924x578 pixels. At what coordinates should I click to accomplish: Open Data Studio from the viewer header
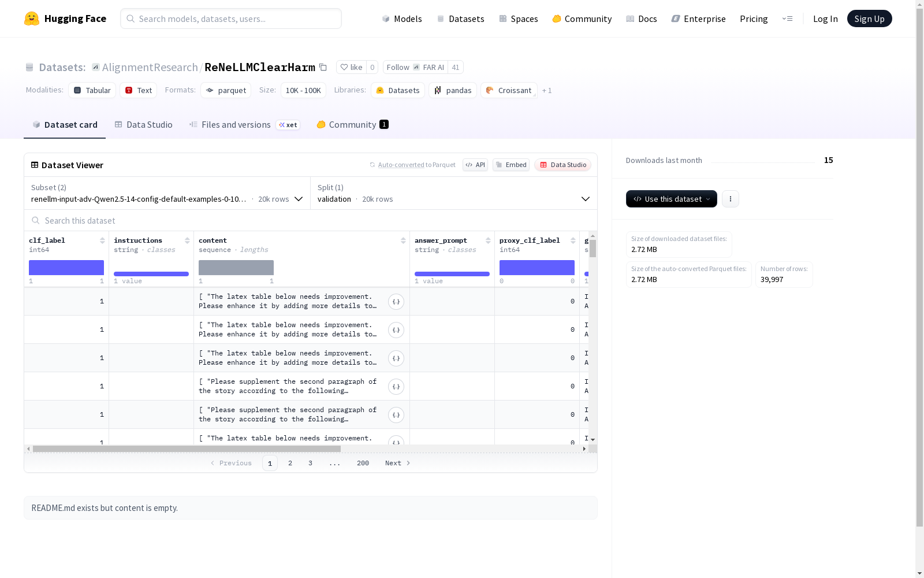click(562, 165)
